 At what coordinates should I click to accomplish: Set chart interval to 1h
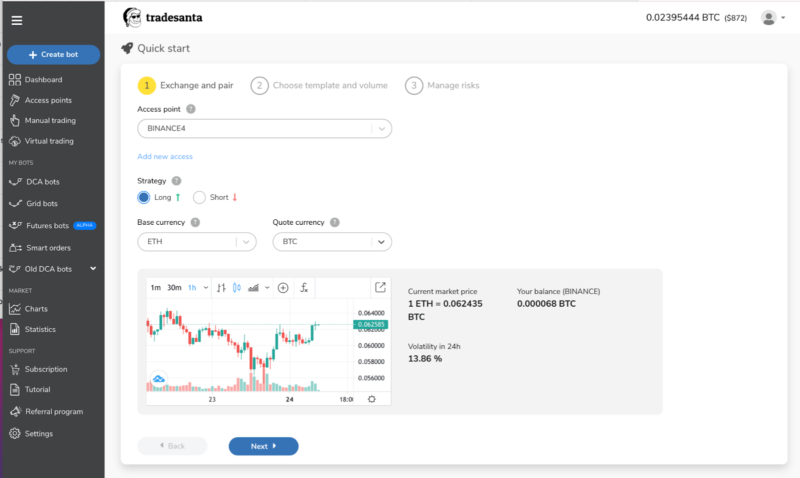pos(192,288)
